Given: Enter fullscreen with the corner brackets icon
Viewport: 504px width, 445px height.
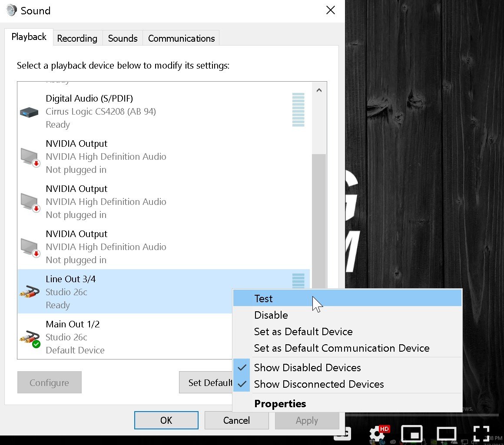Looking at the screenshot, I should pyautogui.click(x=481, y=434).
